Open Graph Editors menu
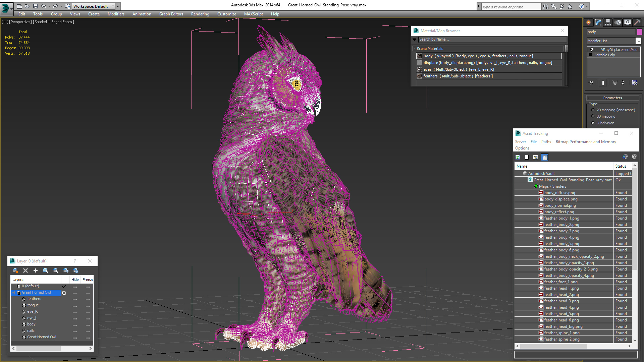The height and width of the screenshot is (362, 644). click(x=171, y=14)
